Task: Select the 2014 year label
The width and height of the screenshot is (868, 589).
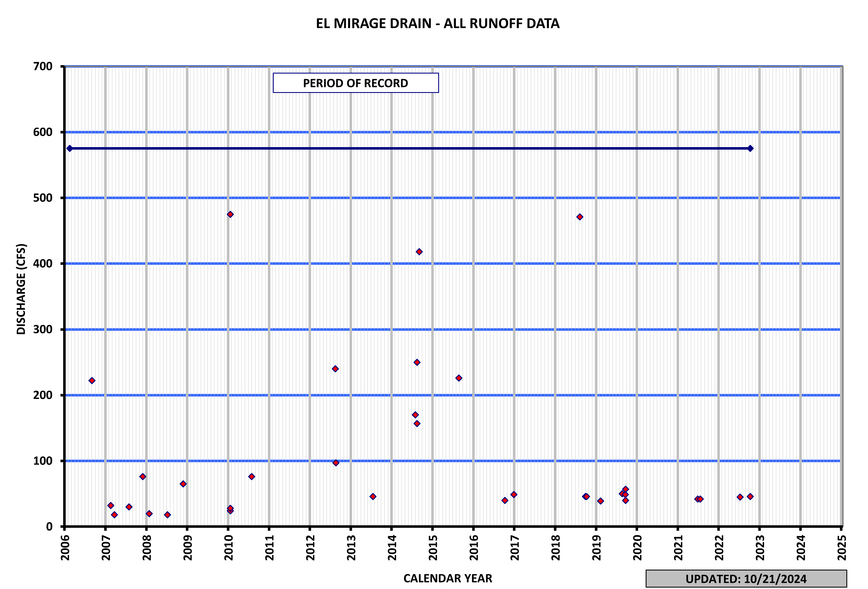Action: point(392,547)
